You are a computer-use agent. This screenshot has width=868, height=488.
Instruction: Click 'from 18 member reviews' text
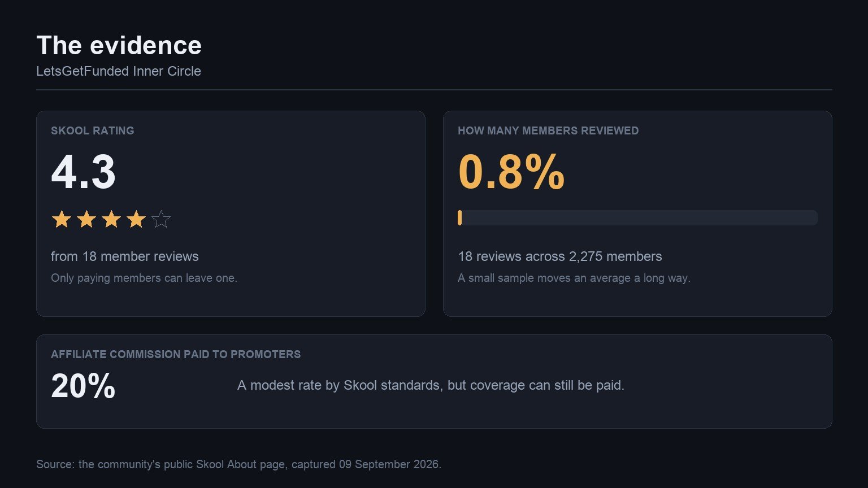[x=125, y=256]
